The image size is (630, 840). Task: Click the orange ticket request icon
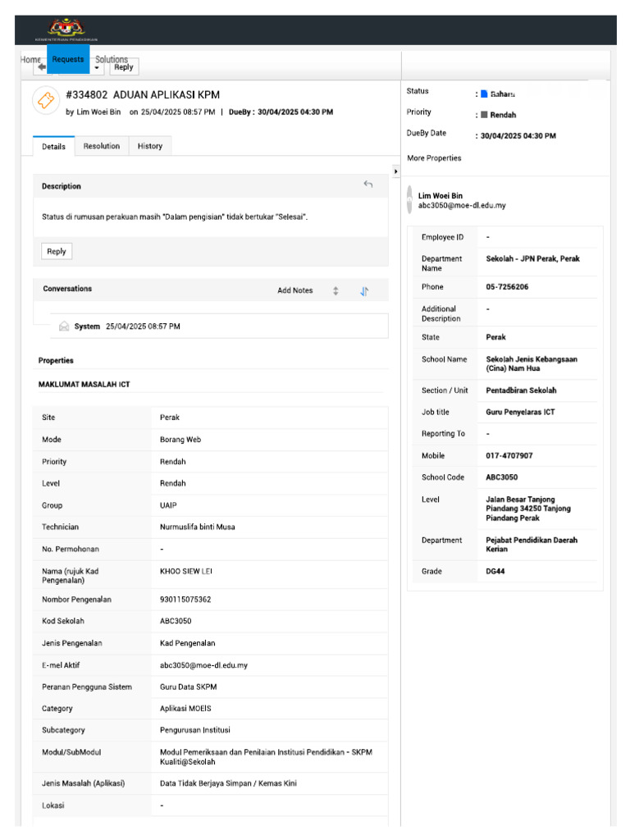coord(46,100)
